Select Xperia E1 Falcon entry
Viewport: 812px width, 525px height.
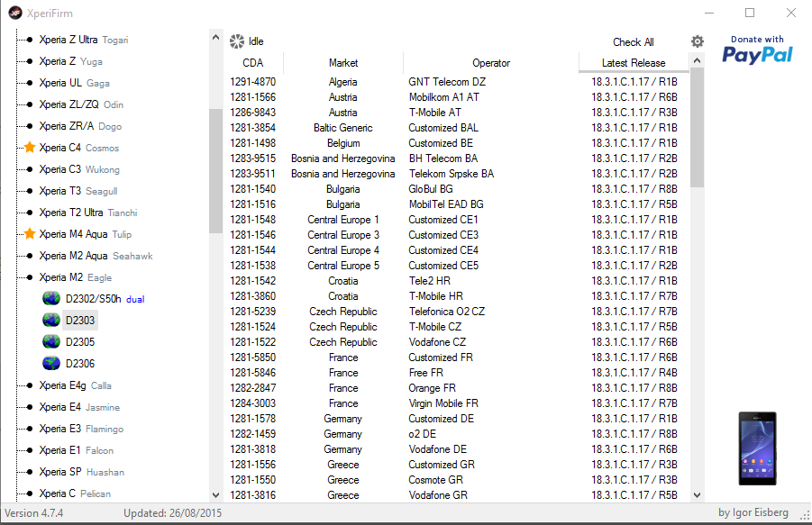click(x=76, y=450)
